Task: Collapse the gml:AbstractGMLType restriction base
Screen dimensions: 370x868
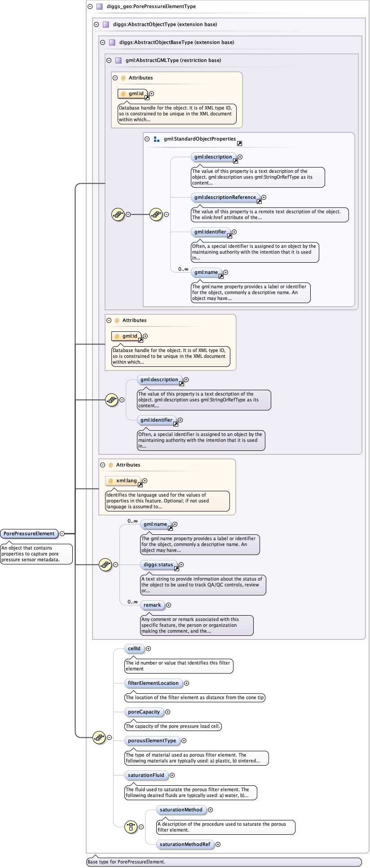Action: point(109,61)
